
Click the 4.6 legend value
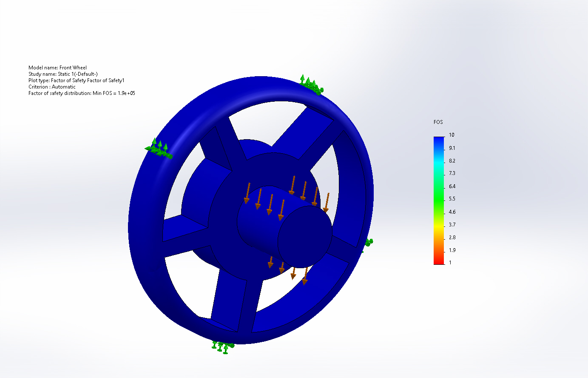452,212
